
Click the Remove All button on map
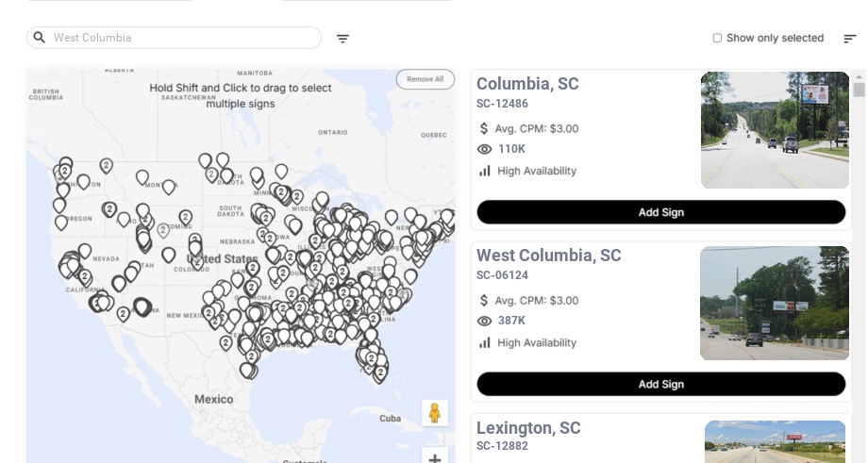pyautogui.click(x=425, y=79)
